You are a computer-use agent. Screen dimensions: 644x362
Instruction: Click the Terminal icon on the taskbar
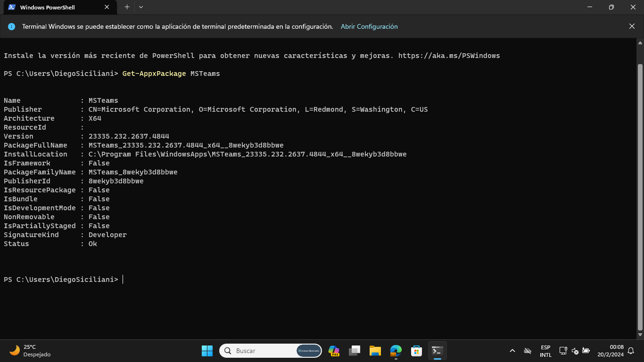click(438, 351)
